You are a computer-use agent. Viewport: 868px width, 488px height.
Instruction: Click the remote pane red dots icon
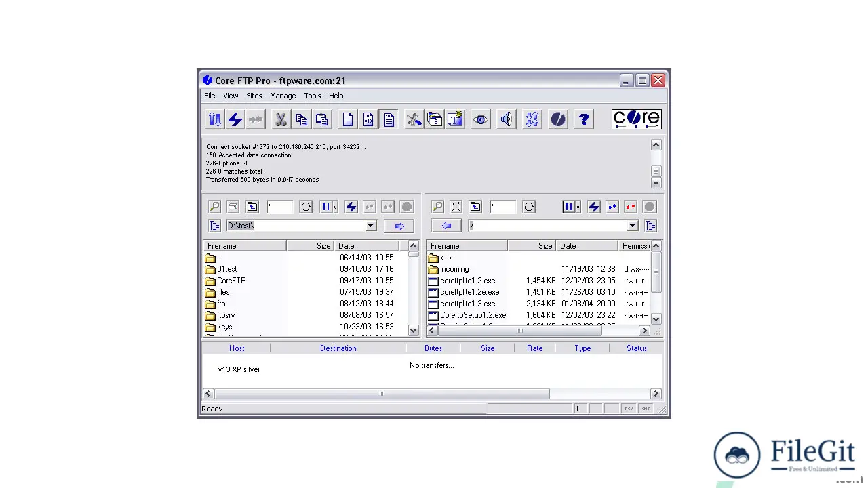[x=631, y=207]
